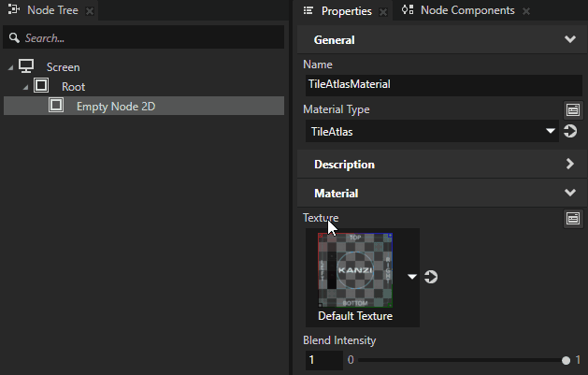The height and width of the screenshot is (375, 588).
Task: Open the Properties tab
Action: tap(347, 11)
